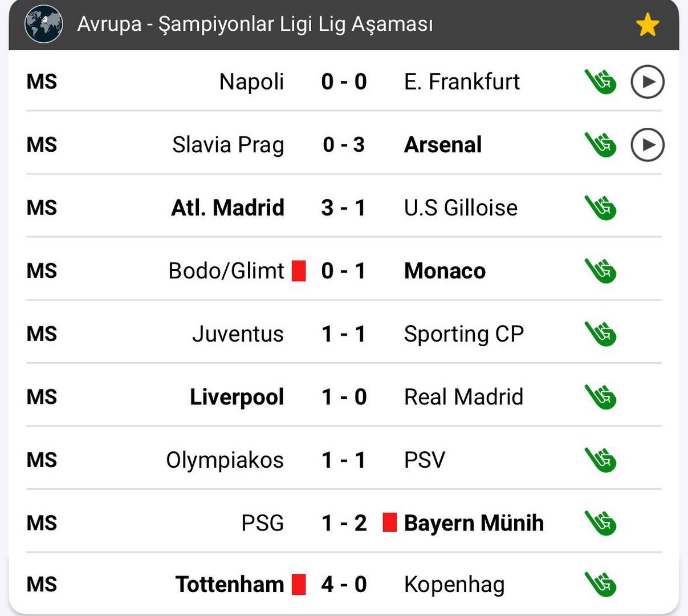Click green bet icon for Arsenal match
This screenshot has height=616, width=688.
pyautogui.click(x=600, y=145)
